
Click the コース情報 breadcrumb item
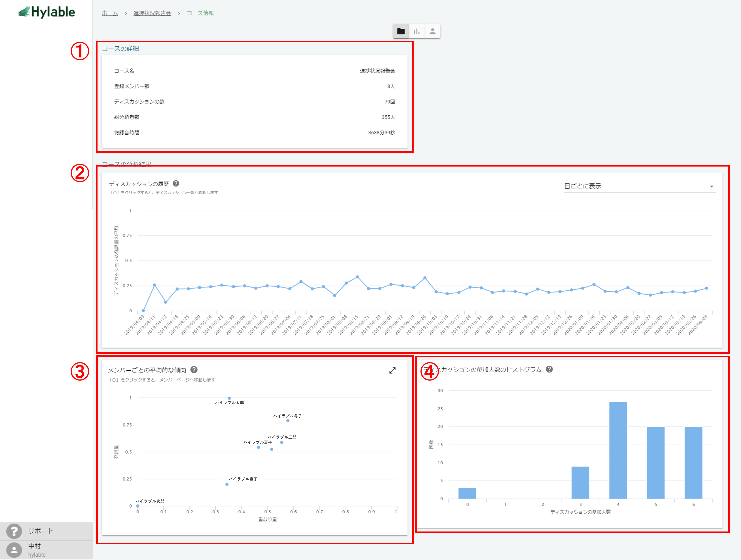coord(200,13)
